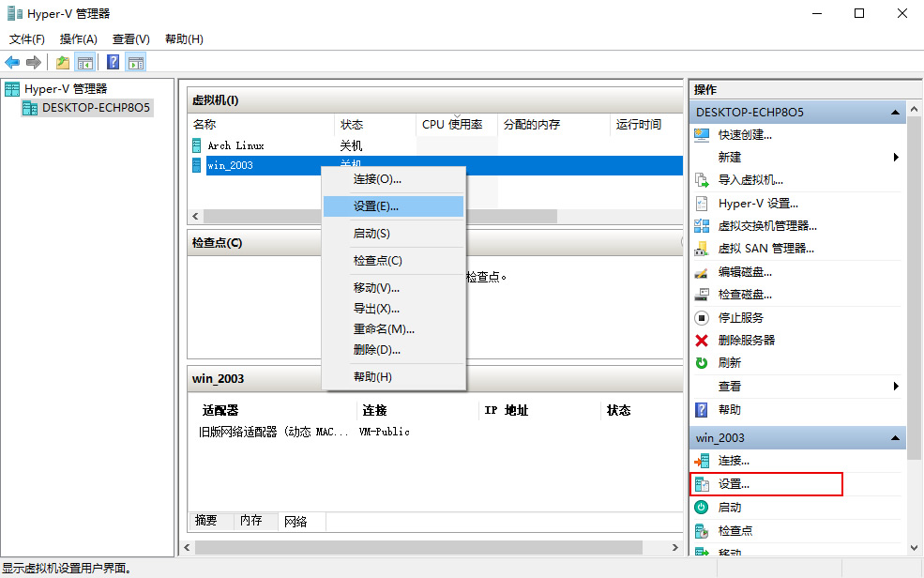Select the Arch Linux virtual machine row
The image size is (924, 578).
pos(435,144)
